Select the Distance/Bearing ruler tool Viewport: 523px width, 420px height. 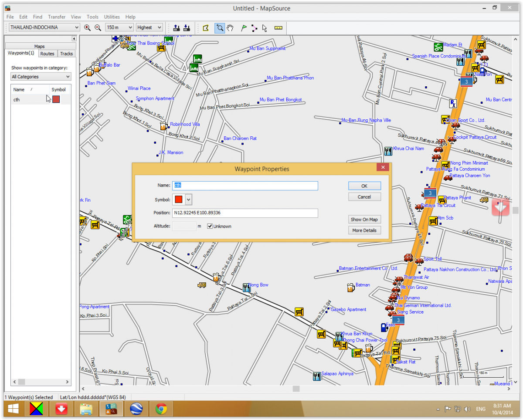tap(278, 28)
